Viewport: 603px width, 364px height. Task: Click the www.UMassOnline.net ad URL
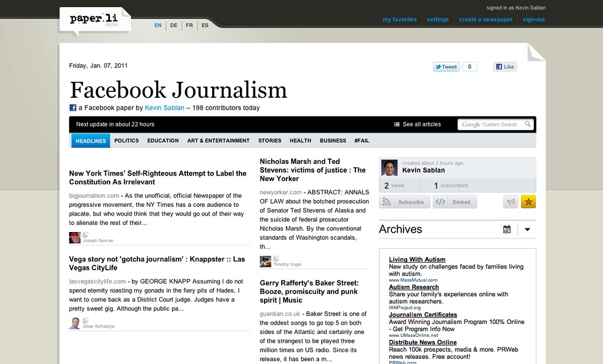point(413,336)
